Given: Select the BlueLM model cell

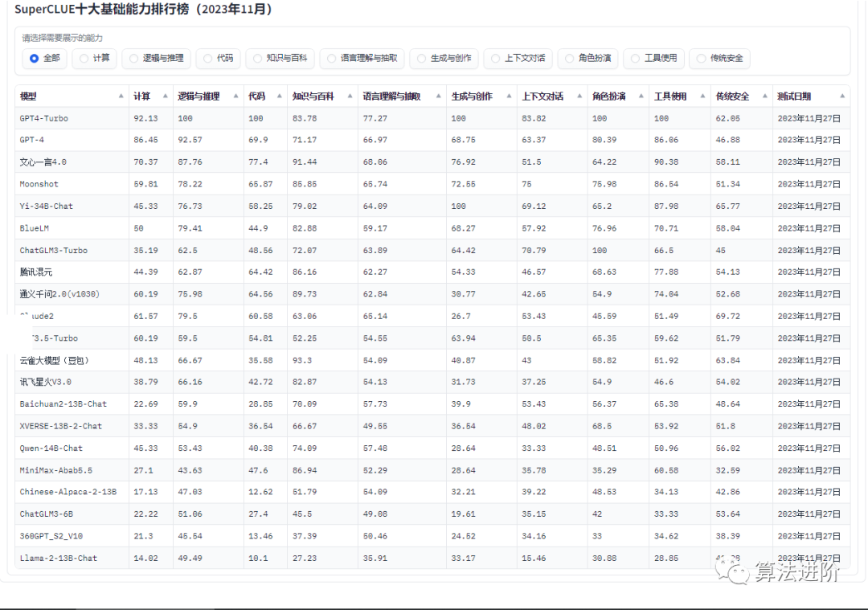Looking at the screenshot, I should click(x=72, y=228).
